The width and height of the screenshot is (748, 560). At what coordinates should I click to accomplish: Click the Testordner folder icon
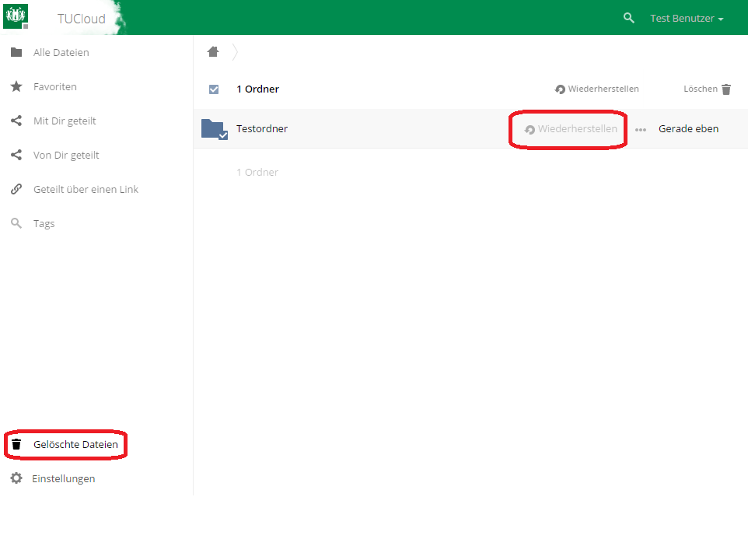211,128
